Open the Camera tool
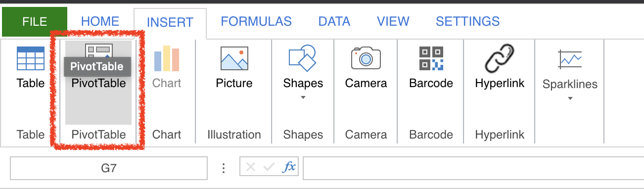 366,68
